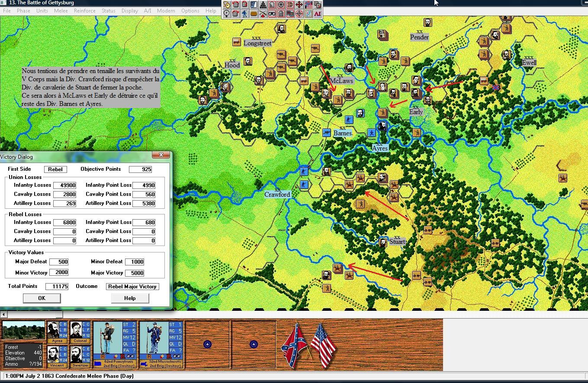Image resolution: width=588 pixels, height=383 pixels.
Task: Click the Pender division label on map
Action: [x=419, y=37]
